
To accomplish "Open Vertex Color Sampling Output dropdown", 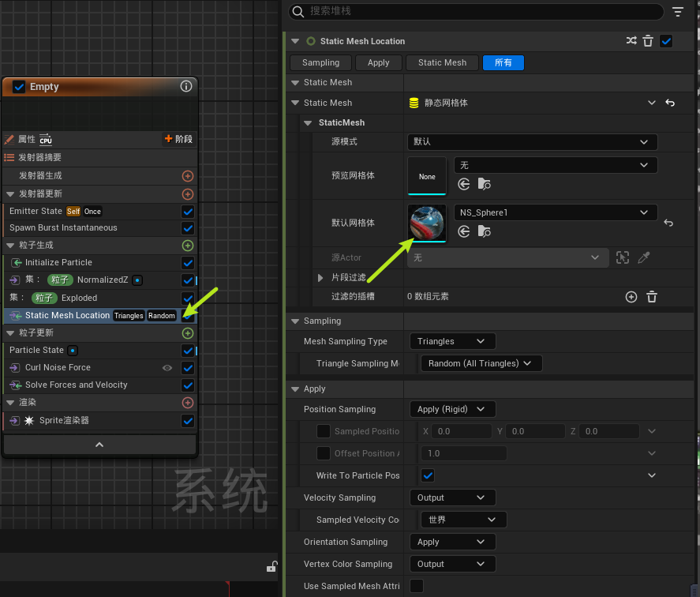I will (x=452, y=564).
